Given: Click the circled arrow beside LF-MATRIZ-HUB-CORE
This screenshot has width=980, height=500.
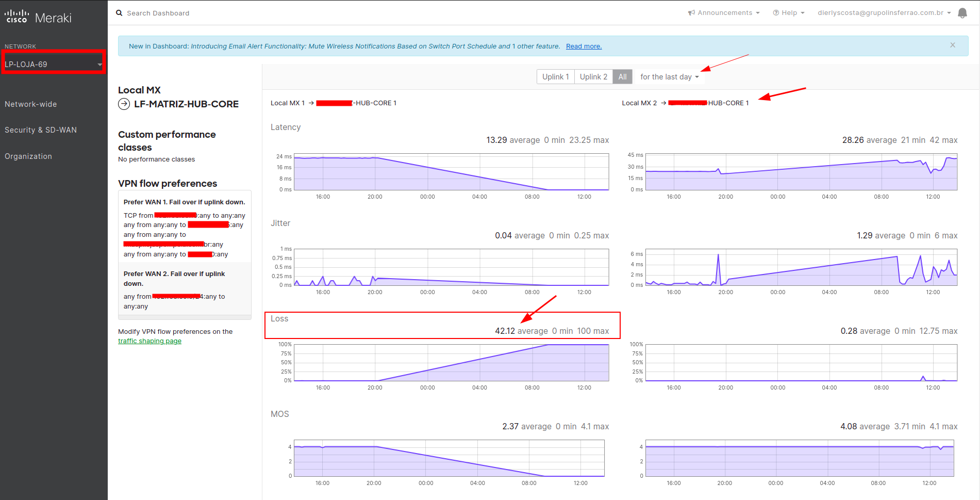Looking at the screenshot, I should [x=124, y=104].
